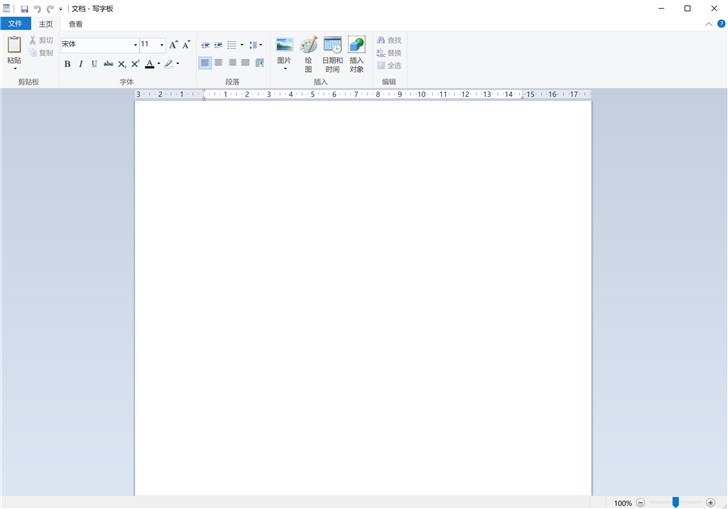Open the 文件 file menu
Screen dimensions: 728x509
(15, 24)
